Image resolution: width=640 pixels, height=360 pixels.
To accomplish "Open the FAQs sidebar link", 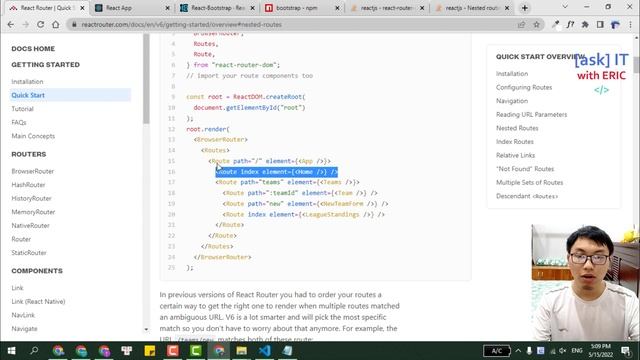I will pos(19,122).
